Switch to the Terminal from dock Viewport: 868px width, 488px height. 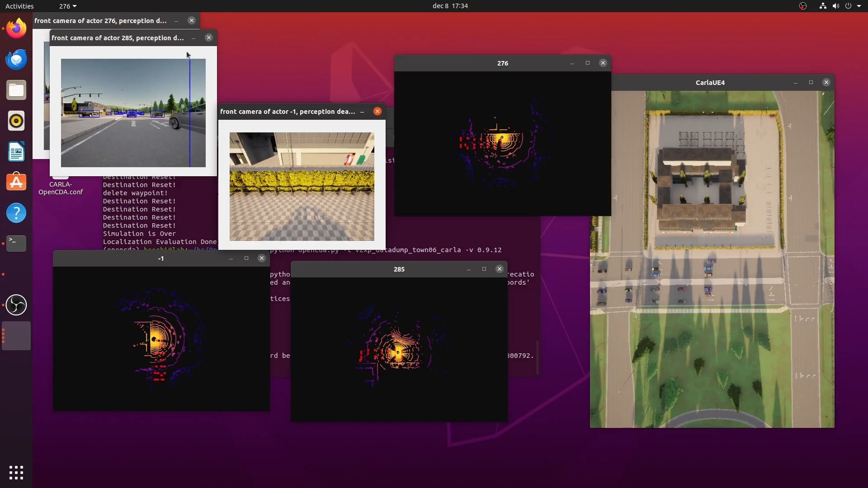16,244
